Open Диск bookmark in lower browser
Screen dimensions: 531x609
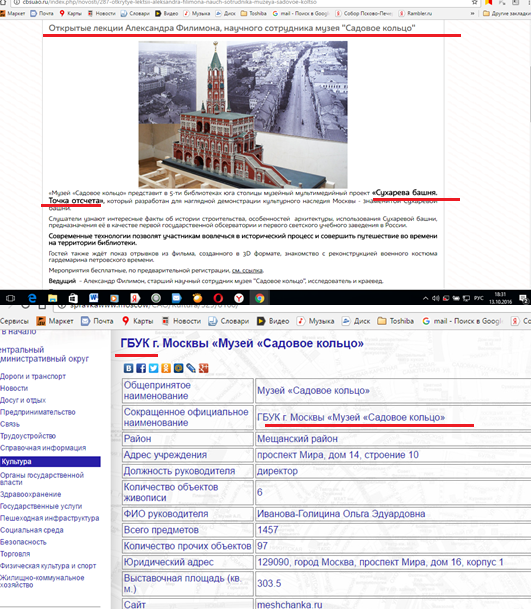356,321
